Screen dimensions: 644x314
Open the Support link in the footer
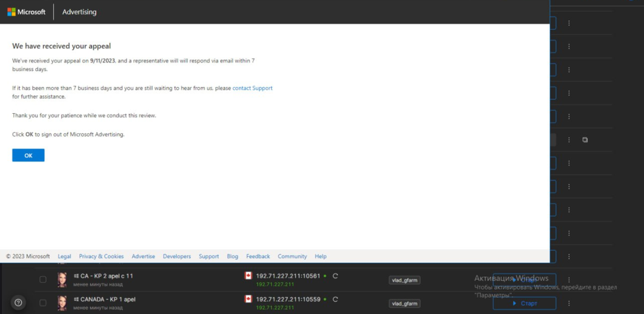pos(209,256)
